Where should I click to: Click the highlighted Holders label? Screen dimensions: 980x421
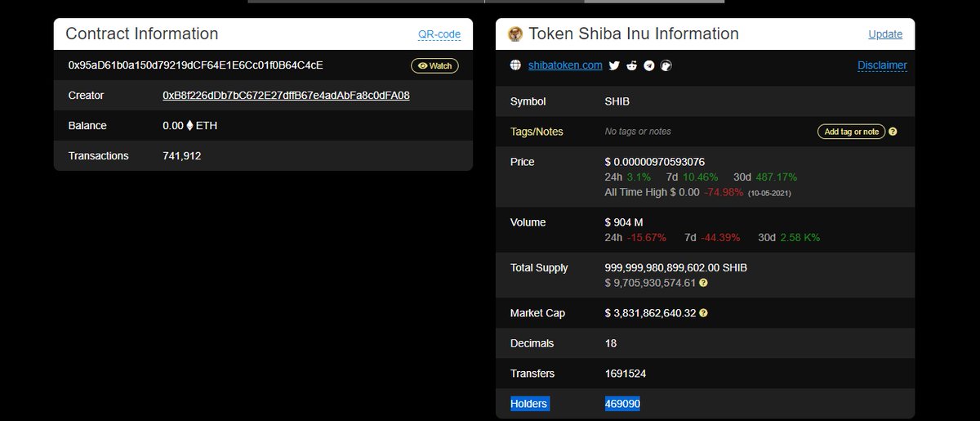(x=529, y=404)
